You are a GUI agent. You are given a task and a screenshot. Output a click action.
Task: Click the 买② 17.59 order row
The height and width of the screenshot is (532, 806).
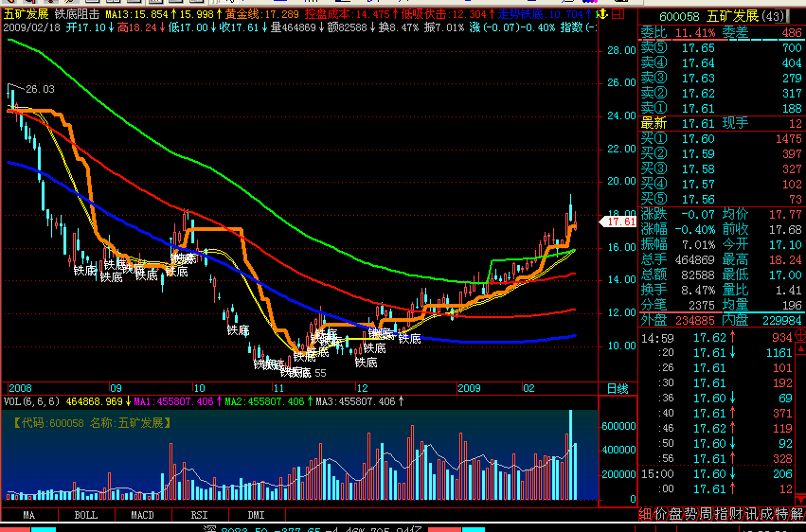tap(721, 153)
